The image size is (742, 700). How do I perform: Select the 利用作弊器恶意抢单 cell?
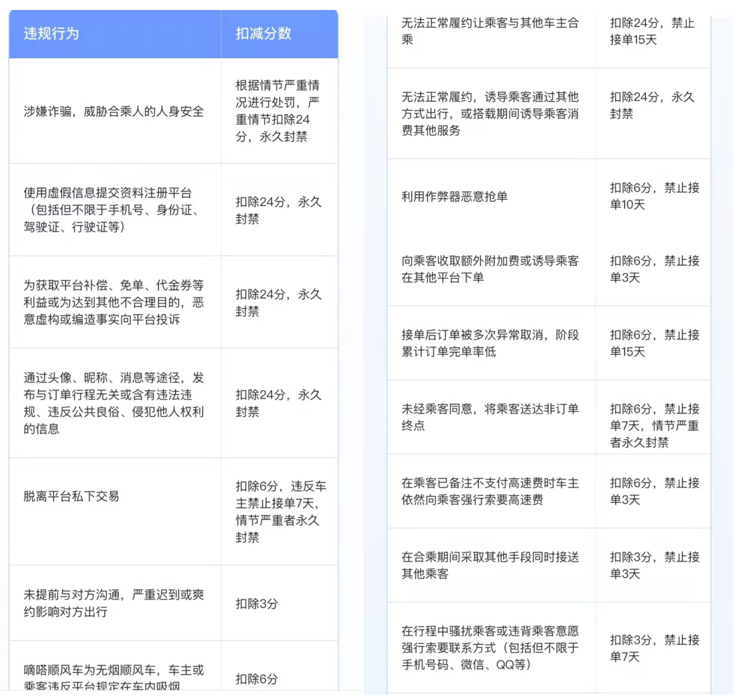tap(491, 196)
